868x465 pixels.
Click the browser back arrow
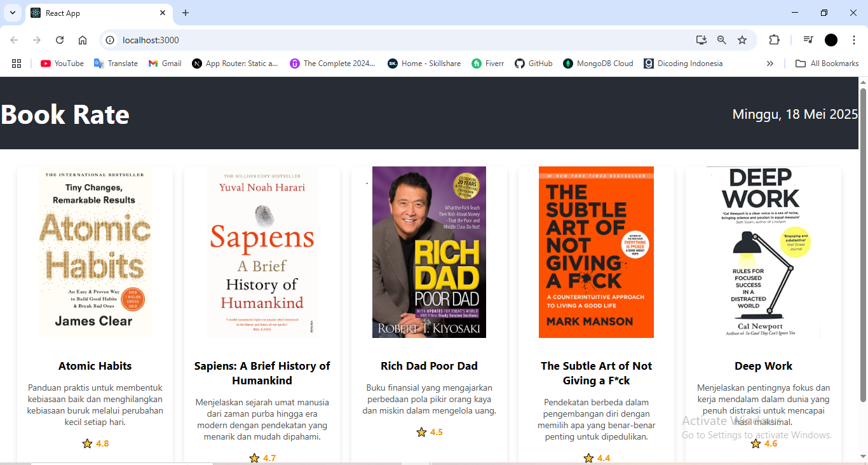(14, 40)
